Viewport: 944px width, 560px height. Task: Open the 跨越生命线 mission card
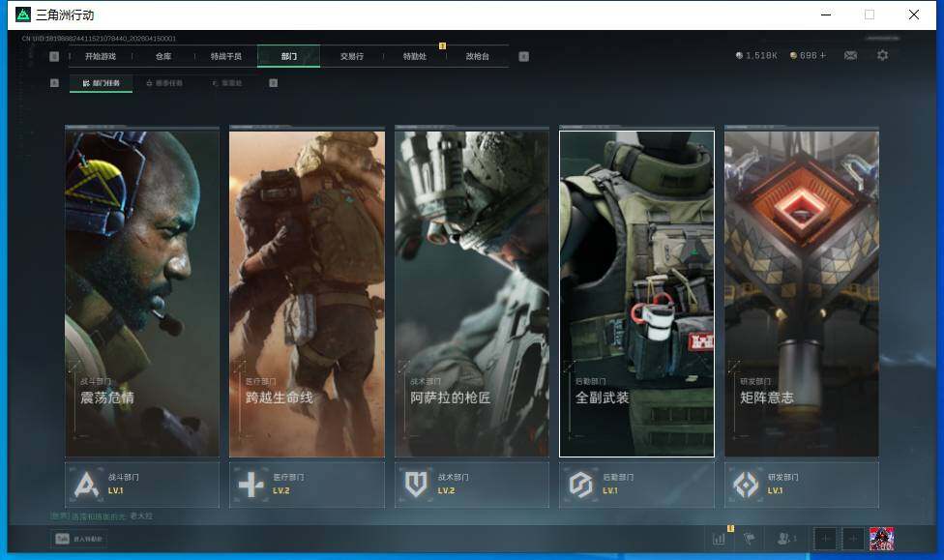pos(307,294)
